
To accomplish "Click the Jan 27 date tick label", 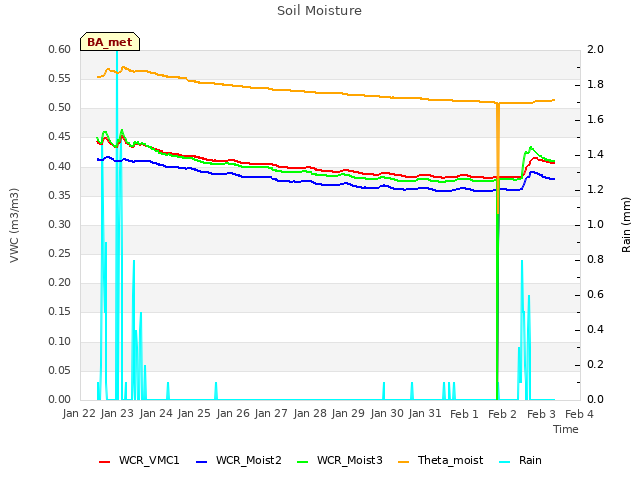I will (271, 414).
